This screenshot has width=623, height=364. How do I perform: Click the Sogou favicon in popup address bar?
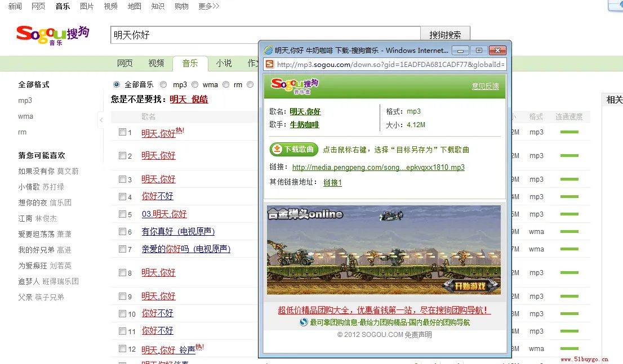point(270,64)
